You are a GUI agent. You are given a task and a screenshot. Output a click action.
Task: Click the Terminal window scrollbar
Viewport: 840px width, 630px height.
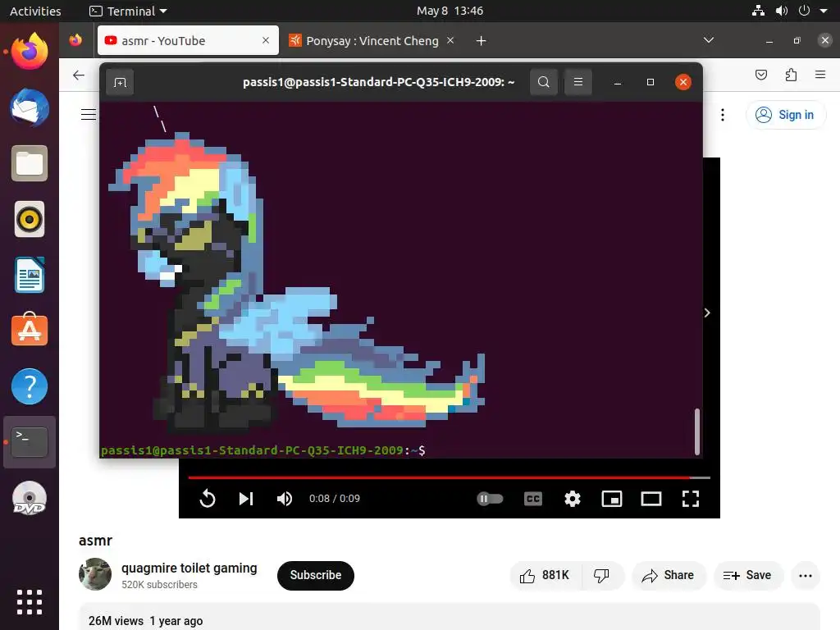(697, 431)
